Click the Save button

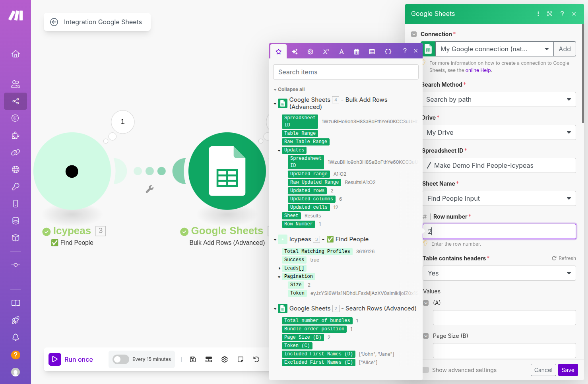[568, 370]
